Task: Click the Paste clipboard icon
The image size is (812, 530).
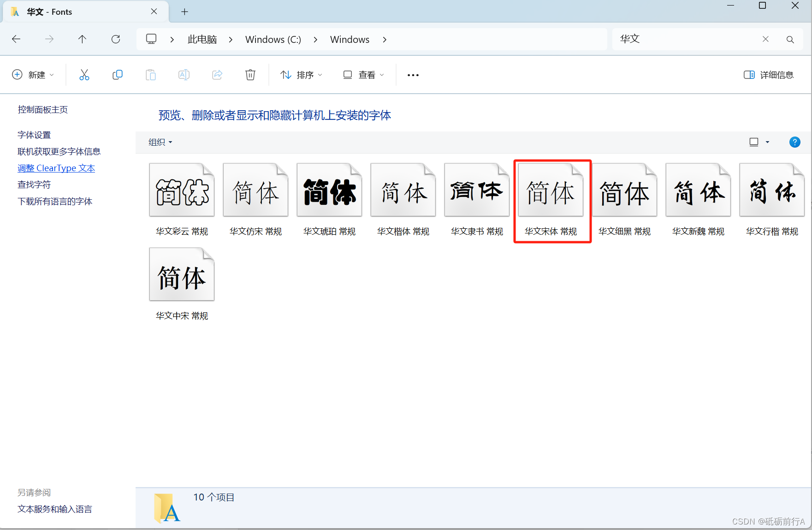Action: (151, 75)
